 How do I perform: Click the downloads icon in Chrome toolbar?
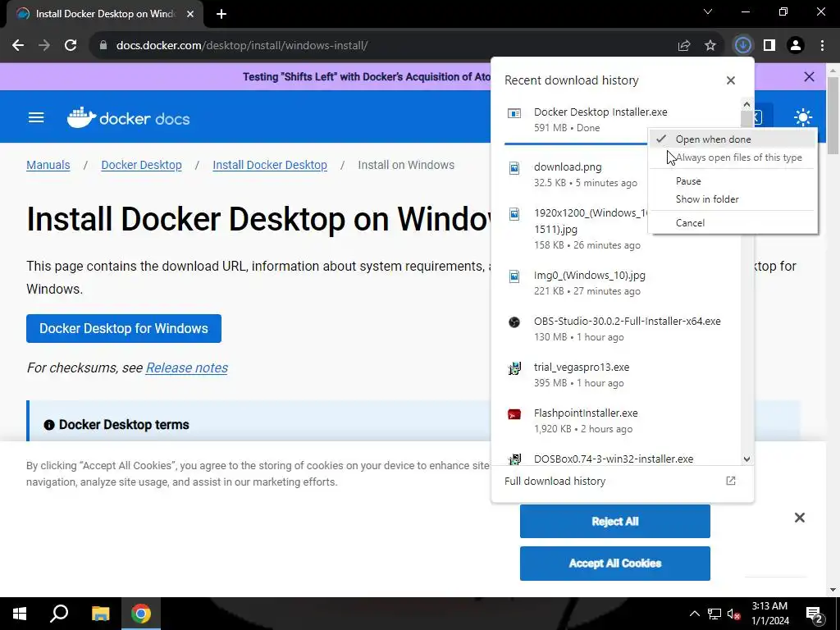[x=742, y=46]
